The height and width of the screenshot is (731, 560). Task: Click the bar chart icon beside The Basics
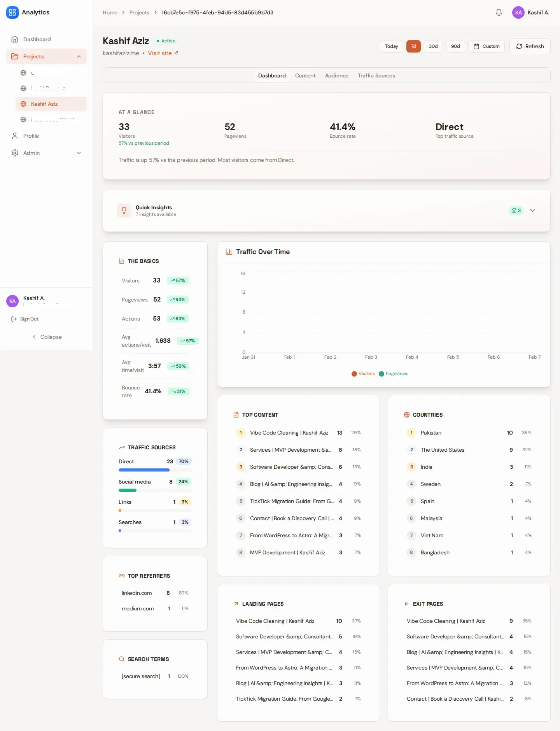coord(122,261)
